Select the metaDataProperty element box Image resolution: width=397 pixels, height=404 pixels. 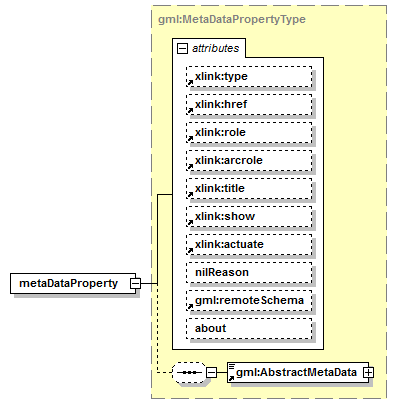tap(73, 284)
